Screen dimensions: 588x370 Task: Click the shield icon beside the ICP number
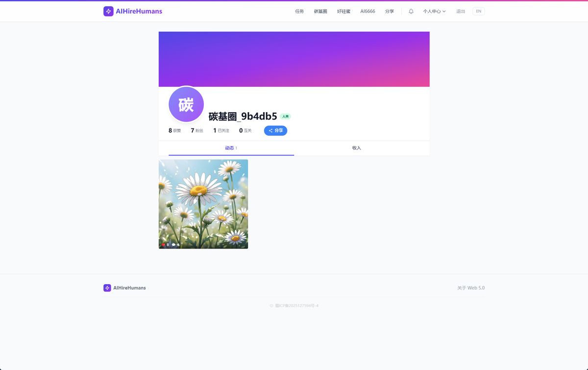(x=271, y=306)
